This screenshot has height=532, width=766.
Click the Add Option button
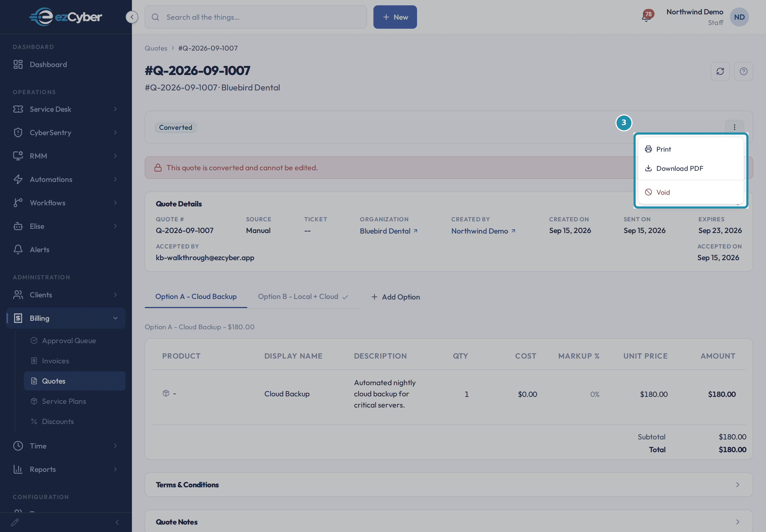point(396,297)
